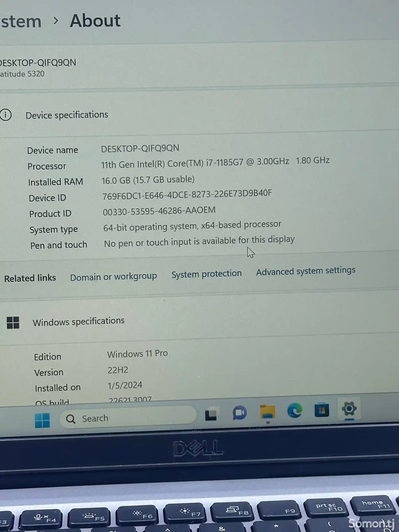399x532 pixels.
Task: Click the Pen and touch label
Action: 59,245
